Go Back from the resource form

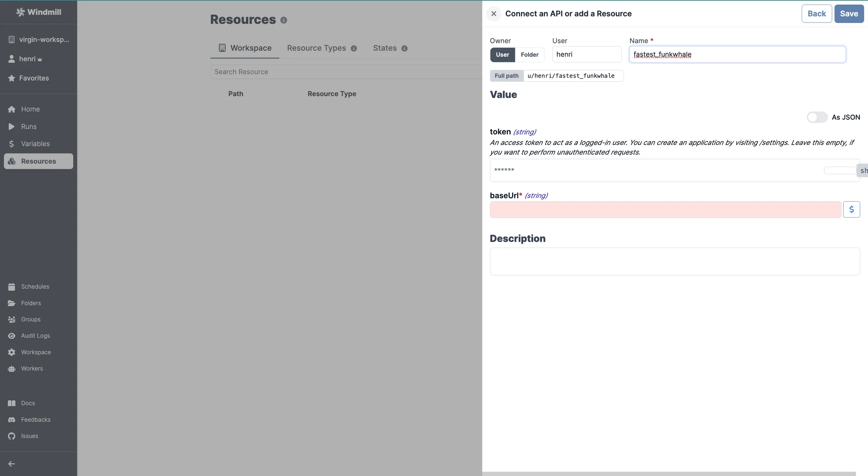point(816,14)
